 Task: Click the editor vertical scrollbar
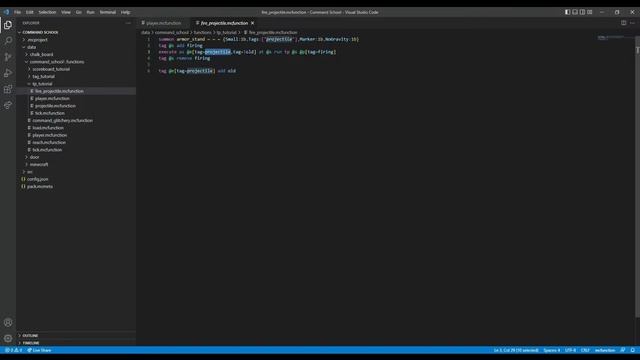tap(638, 176)
